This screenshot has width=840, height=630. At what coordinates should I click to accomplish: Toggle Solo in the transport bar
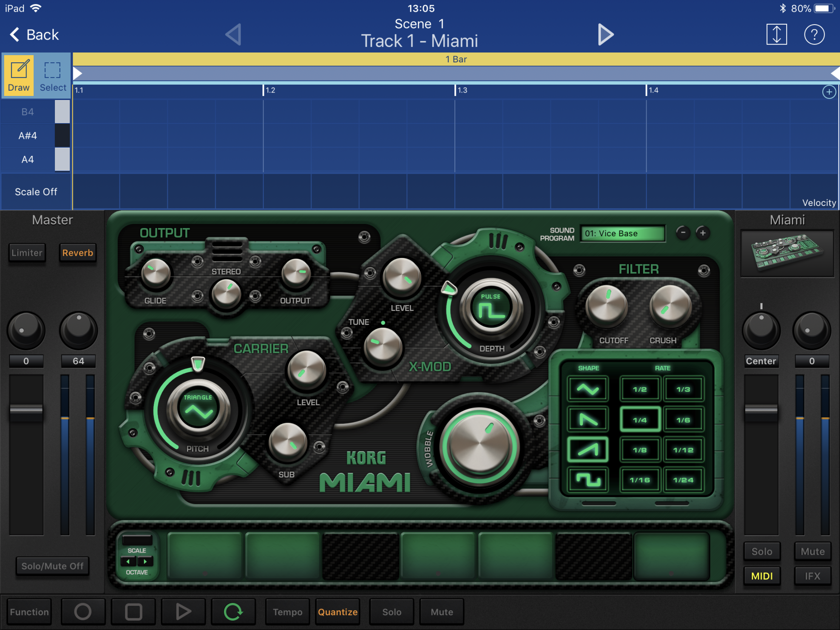click(392, 612)
